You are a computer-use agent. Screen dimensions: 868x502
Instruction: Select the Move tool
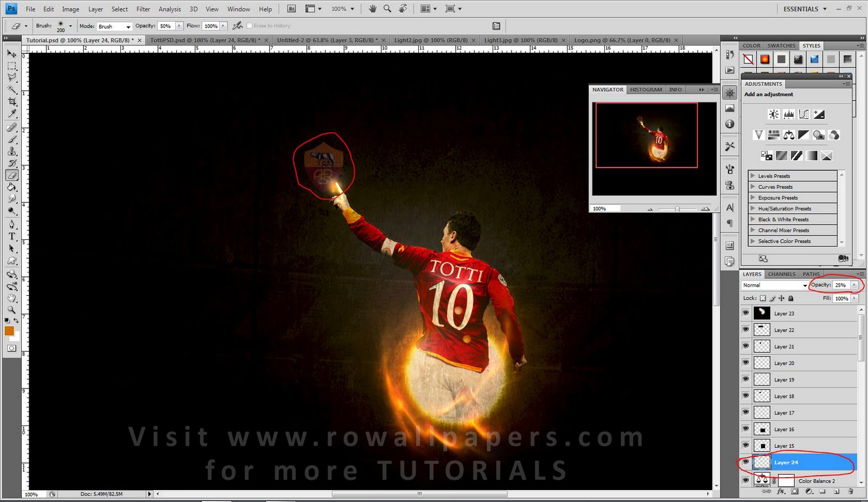tap(11, 54)
